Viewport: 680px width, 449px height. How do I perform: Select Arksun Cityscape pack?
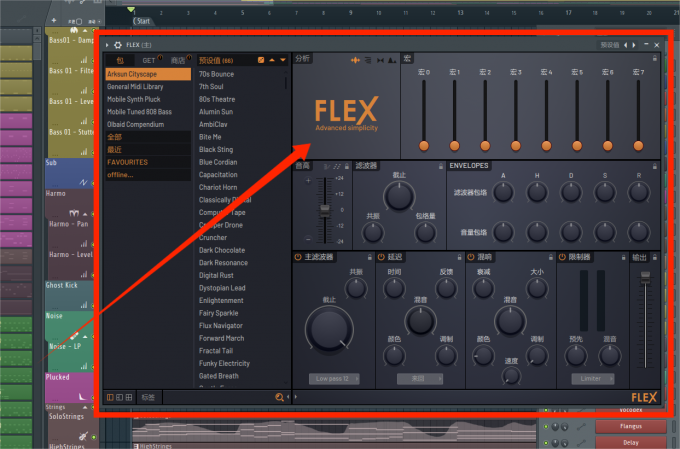pos(147,74)
